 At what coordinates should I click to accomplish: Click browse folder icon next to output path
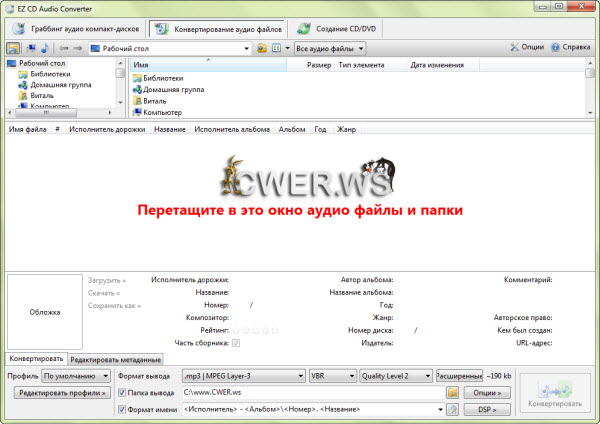pyautogui.click(x=452, y=393)
